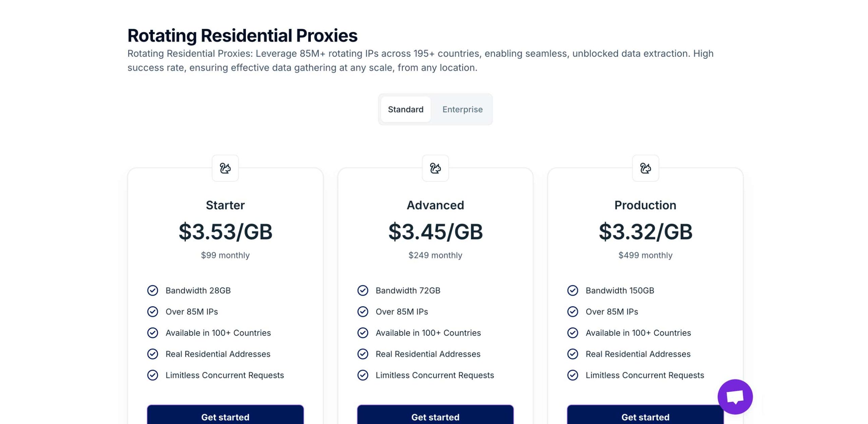The width and height of the screenshot is (868, 424).
Task: Click the squirrel icon above Production plan
Action: (645, 168)
